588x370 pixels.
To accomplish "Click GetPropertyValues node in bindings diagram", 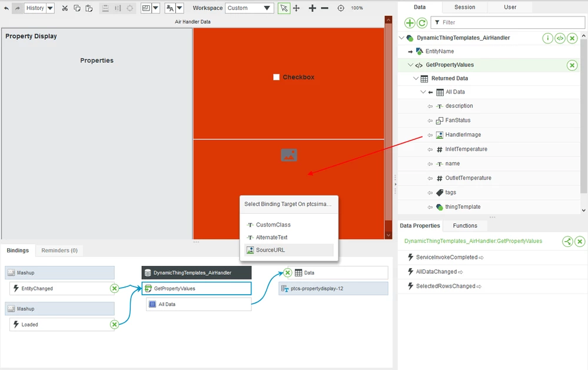I will [x=197, y=288].
